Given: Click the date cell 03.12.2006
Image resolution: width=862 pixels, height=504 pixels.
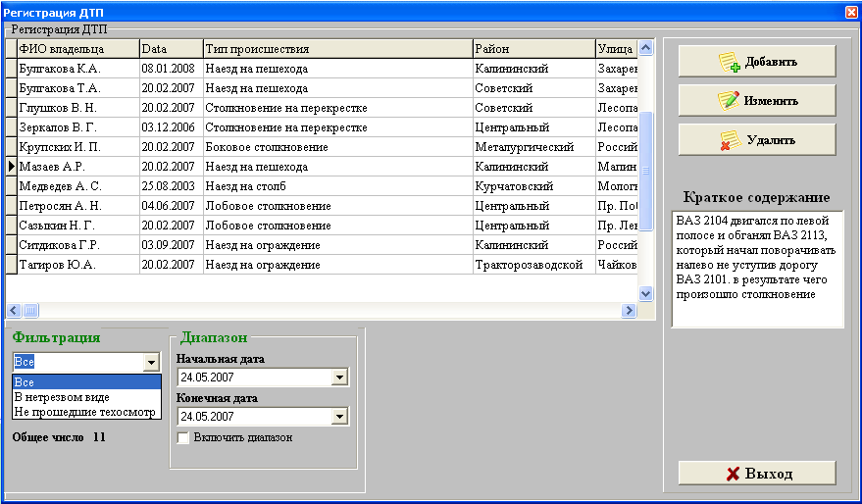Looking at the screenshot, I should point(172,127).
